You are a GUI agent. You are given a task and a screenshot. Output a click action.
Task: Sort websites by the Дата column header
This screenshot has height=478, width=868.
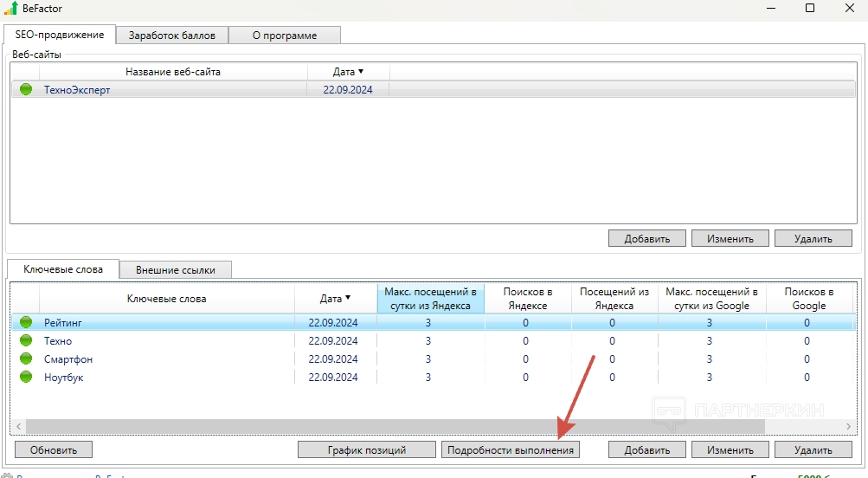pos(348,72)
